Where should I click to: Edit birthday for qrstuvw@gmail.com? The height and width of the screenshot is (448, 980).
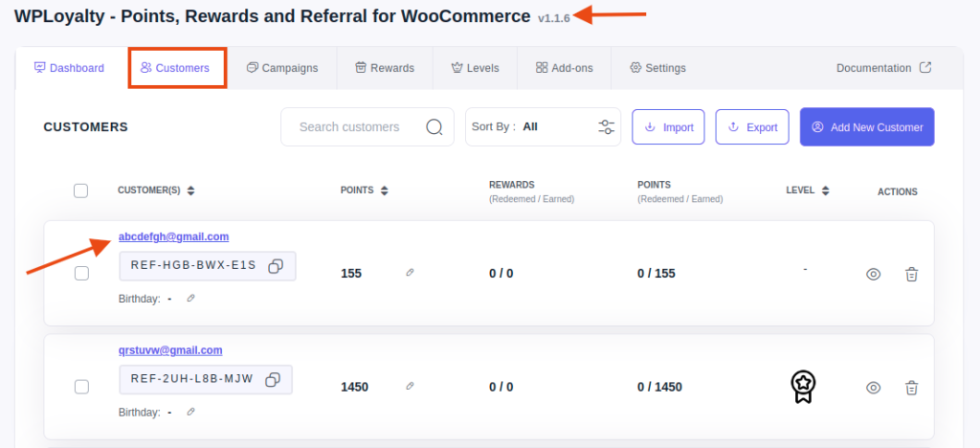pyautogui.click(x=190, y=412)
